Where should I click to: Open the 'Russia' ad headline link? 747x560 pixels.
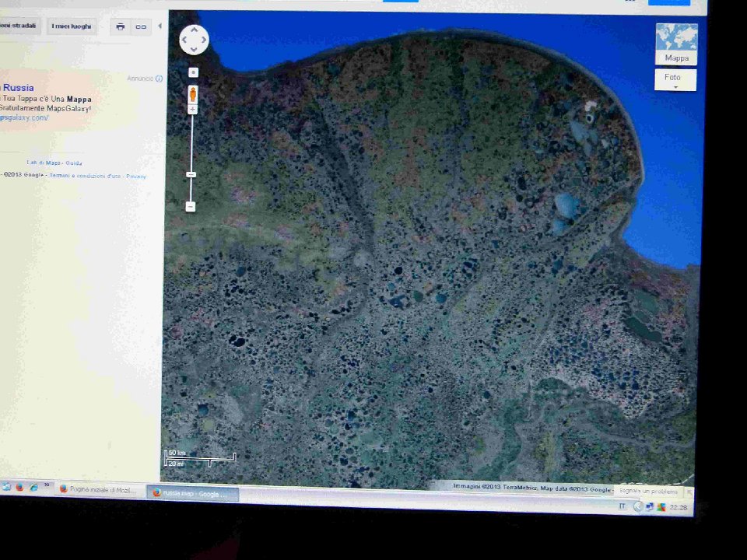tap(18, 88)
